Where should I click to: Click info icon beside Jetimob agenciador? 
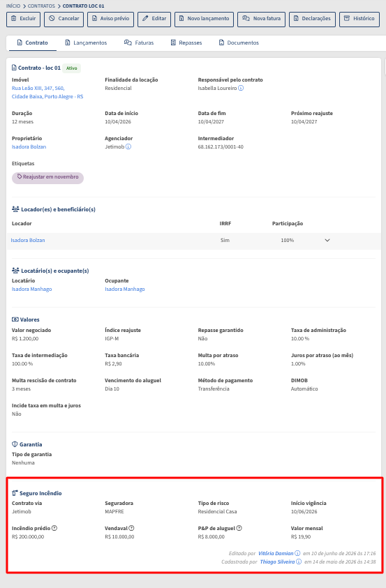[x=128, y=146]
